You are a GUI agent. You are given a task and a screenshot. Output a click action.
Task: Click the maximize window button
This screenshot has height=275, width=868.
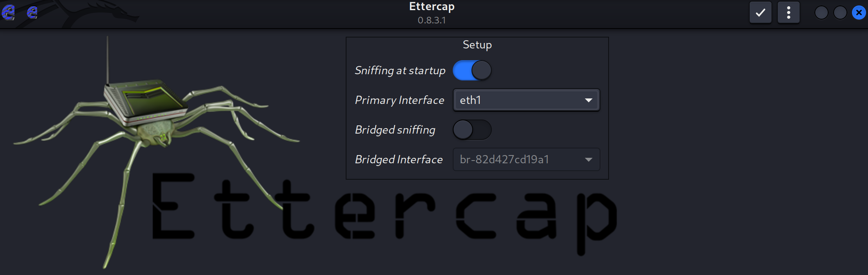[x=840, y=12]
